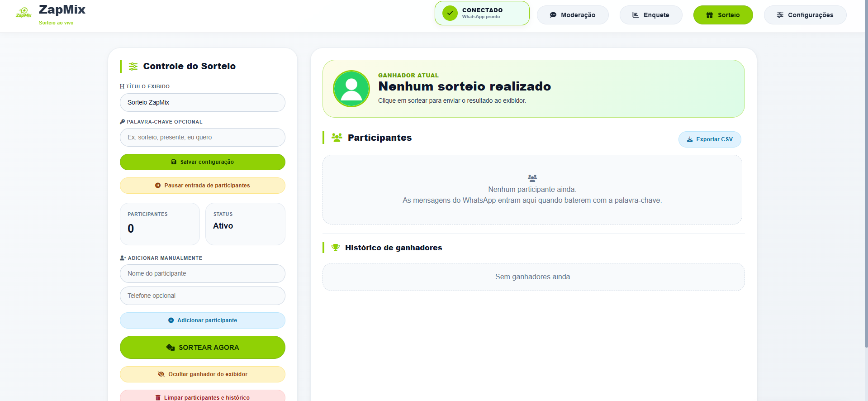Click Ocultar ganhador do exibidor button
Image resolution: width=868 pixels, height=401 pixels.
tap(203, 374)
